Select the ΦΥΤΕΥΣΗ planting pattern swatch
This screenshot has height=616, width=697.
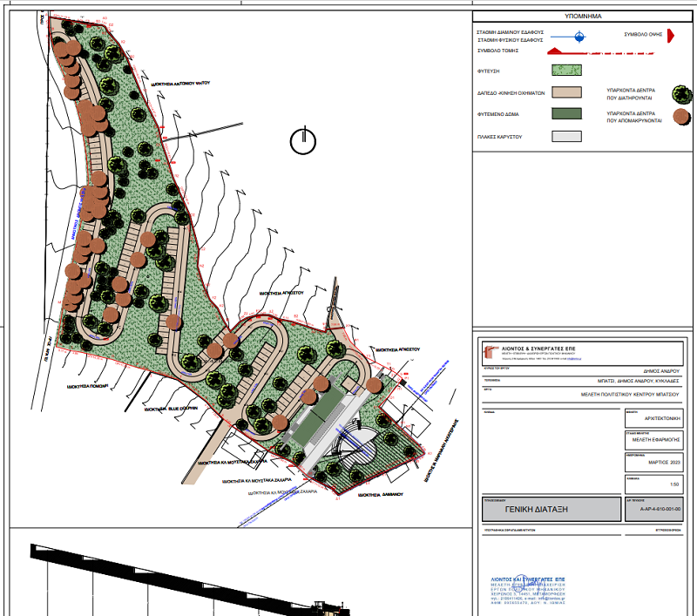566,70
